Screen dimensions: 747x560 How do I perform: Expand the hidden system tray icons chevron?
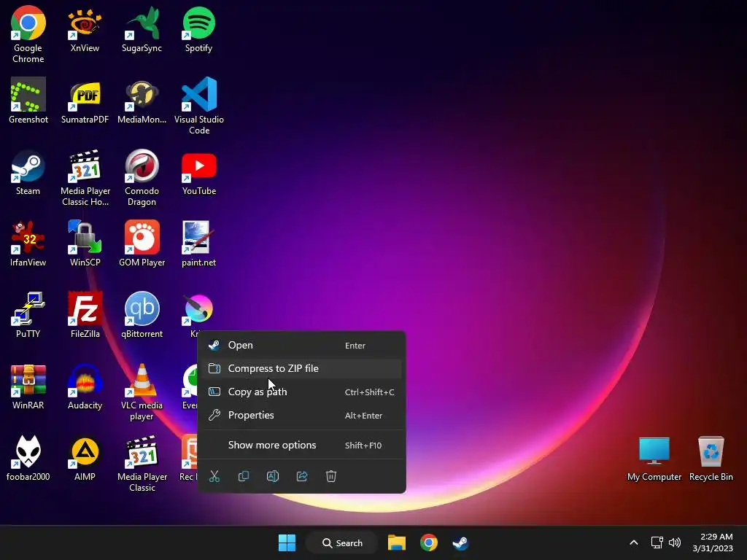pyautogui.click(x=634, y=542)
